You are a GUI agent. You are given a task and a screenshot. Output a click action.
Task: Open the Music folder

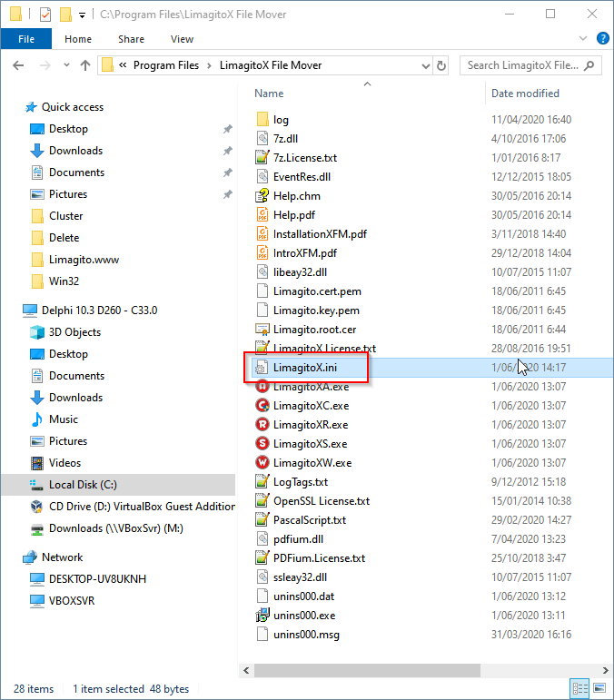63,419
